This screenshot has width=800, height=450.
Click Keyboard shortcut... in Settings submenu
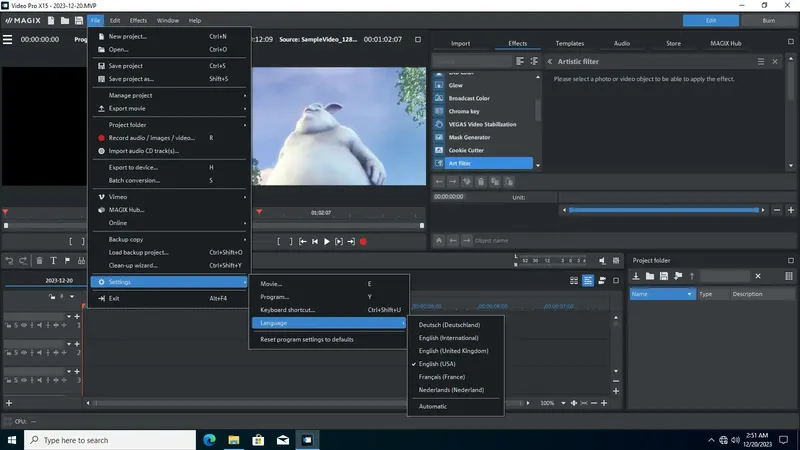point(290,310)
